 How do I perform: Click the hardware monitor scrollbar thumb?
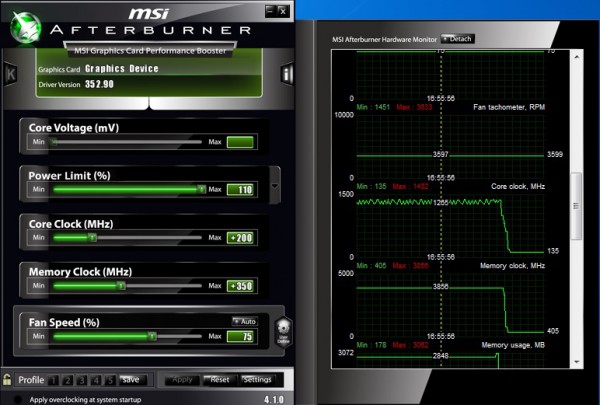click(576, 206)
